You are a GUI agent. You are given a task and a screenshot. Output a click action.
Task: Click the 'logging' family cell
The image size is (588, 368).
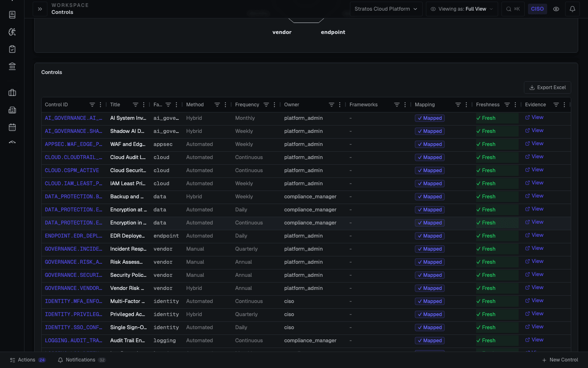165,341
